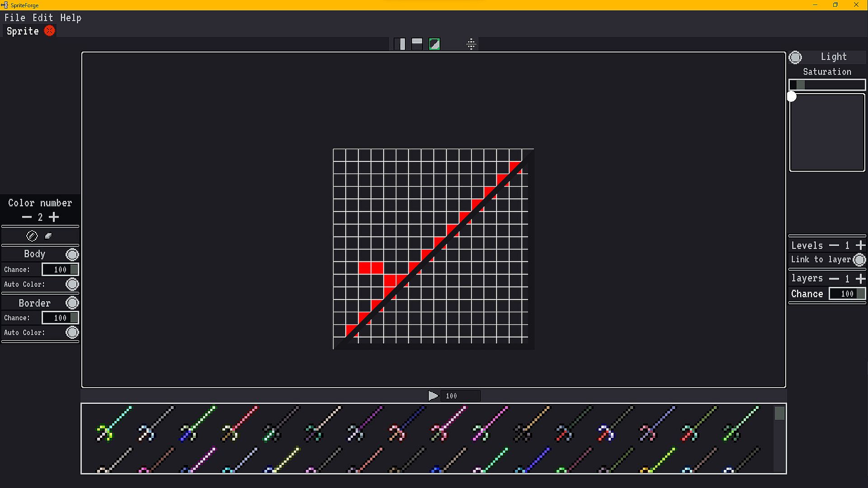Open the Help menu
The height and width of the screenshot is (488, 868).
(71, 18)
